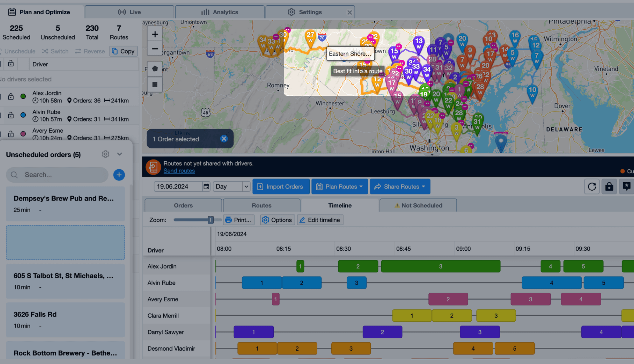
Task: Click the Send routes link
Action: click(x=179, y=171)
